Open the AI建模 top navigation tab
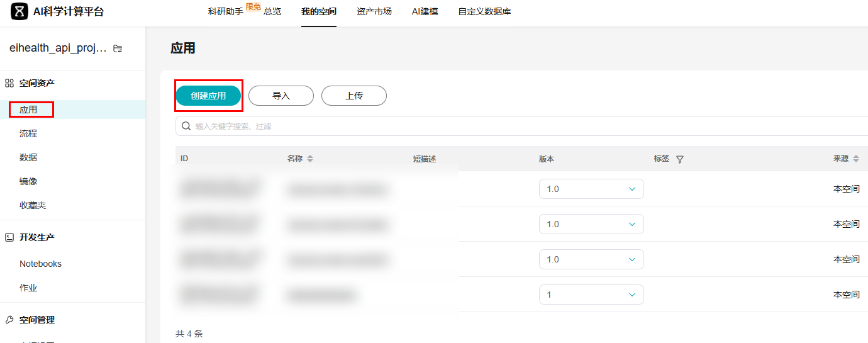 tap(425, 11)
